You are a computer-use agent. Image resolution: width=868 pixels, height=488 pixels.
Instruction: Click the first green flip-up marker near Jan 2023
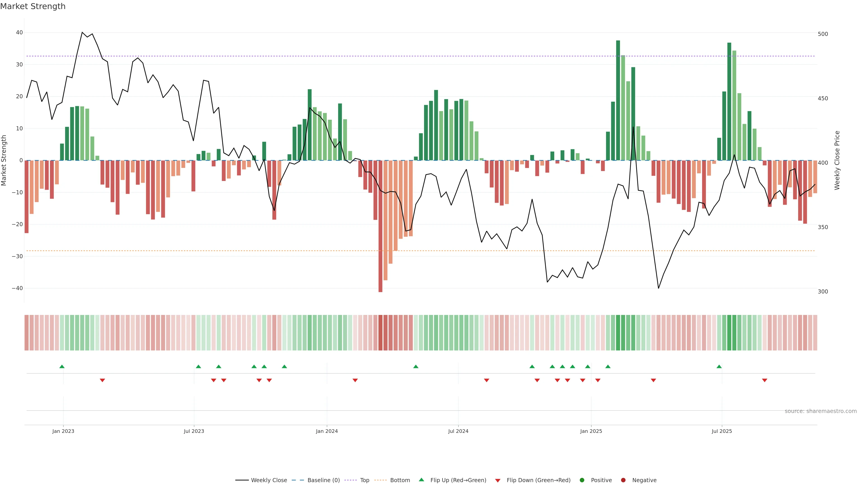click(x=62, y=366)
